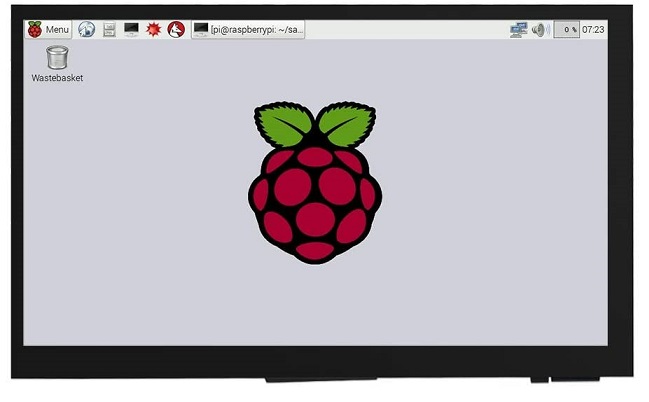This screenshot has height=402, width=649.
Task: Open the File Manager cabinet icon
Action: click(109, 29)
